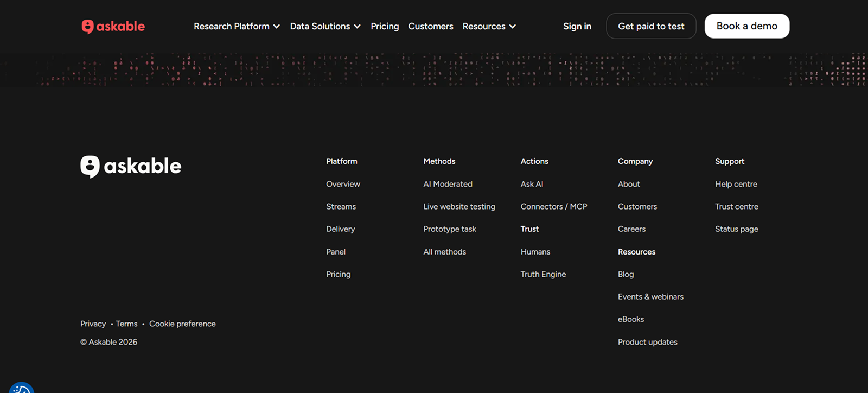Click the Get paid to test button
The width and height of the screenshot is (868, 393).
[651, 26]
